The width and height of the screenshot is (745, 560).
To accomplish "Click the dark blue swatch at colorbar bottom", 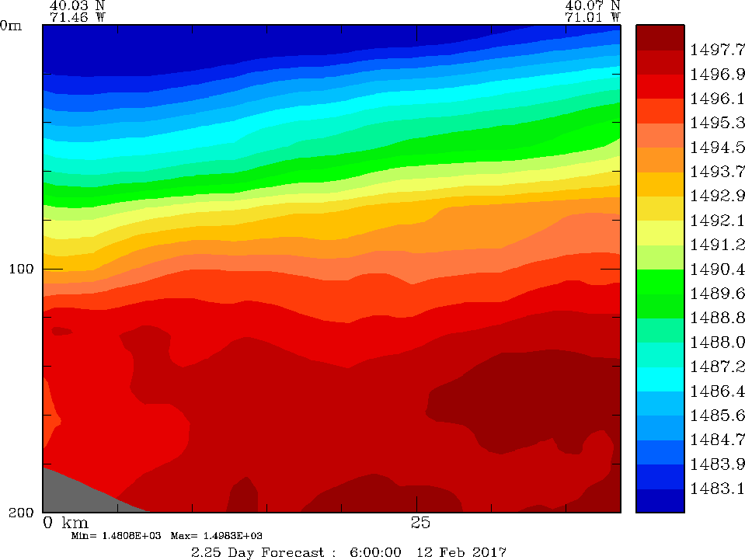I will 660,501.
